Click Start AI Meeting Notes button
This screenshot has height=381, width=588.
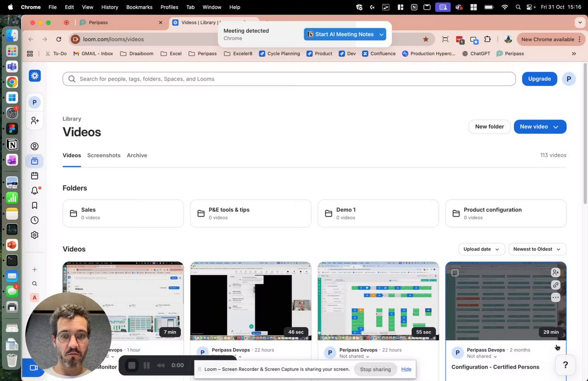coord(340,34)
